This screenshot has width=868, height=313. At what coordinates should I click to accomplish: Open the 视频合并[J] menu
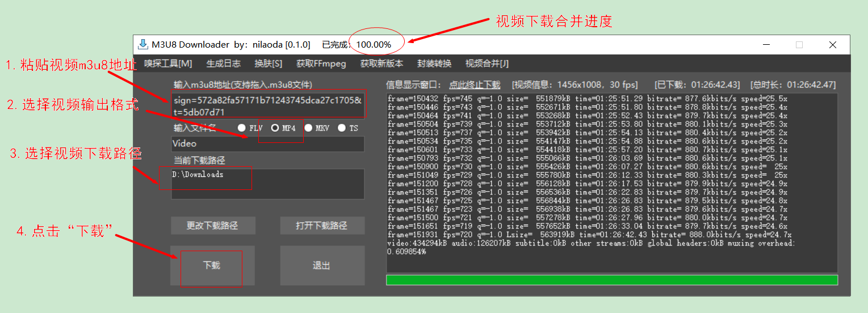click(487, 64)
